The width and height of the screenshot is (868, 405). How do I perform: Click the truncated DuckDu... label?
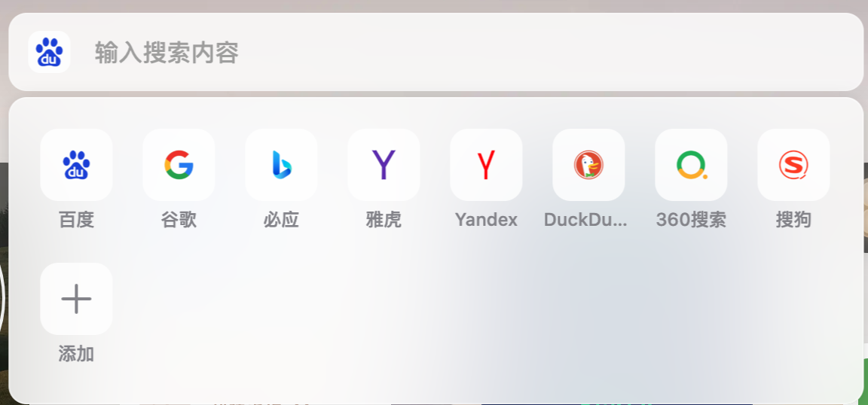click(x=585, y=221)
